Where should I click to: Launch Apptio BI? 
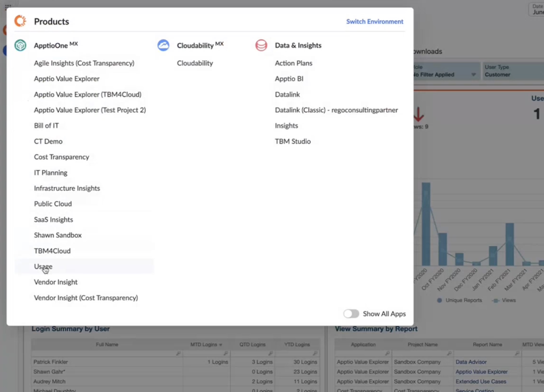click(x=289, y=79)
